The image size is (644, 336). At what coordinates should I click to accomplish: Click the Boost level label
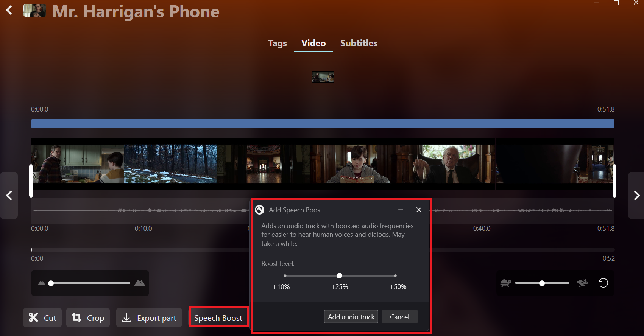278,264
